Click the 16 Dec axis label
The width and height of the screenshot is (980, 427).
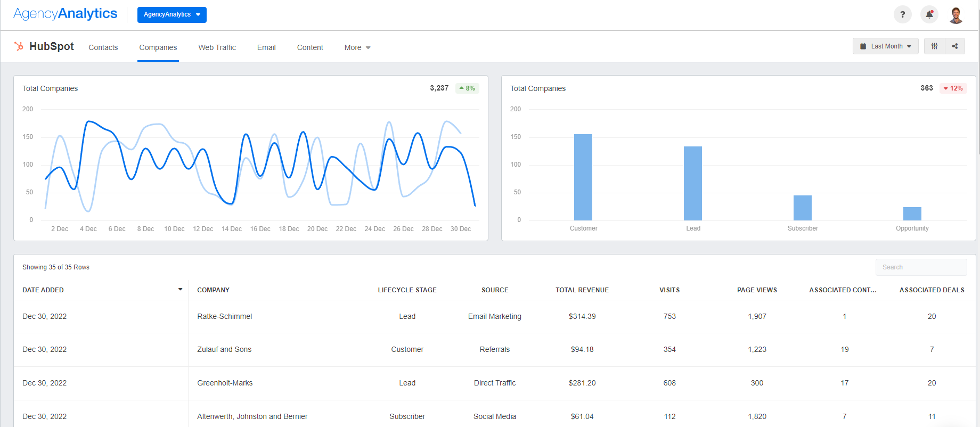[260, 229]
